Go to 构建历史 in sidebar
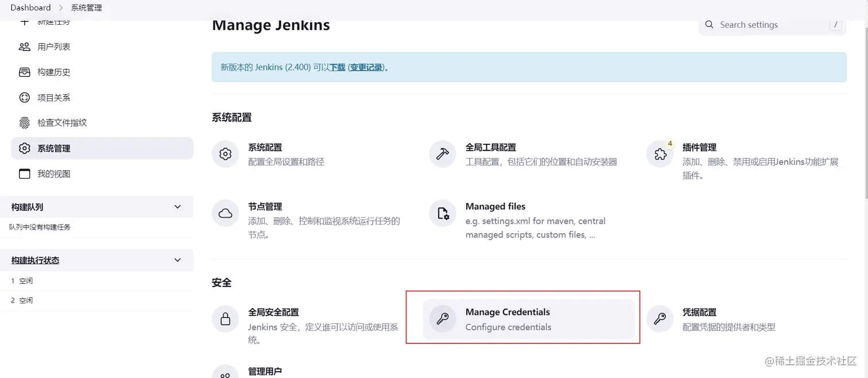Viewport: 868px width, 378px height. point(102,72)
